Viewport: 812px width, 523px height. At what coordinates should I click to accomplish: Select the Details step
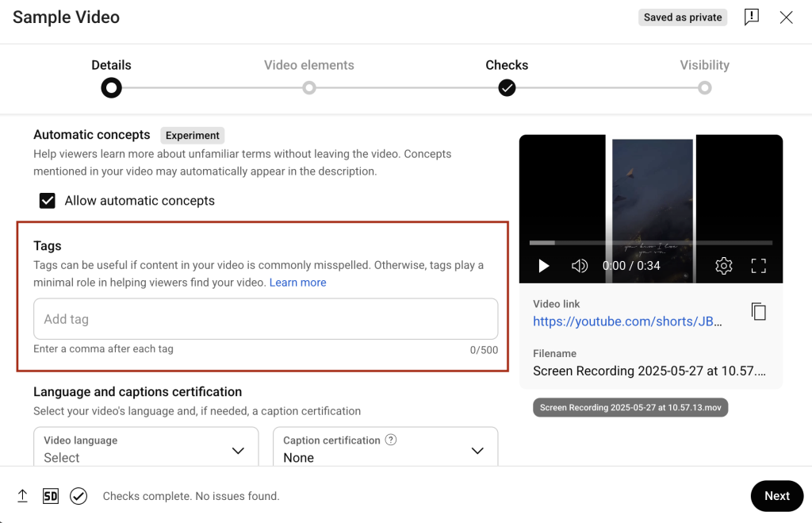click(111, 88)
